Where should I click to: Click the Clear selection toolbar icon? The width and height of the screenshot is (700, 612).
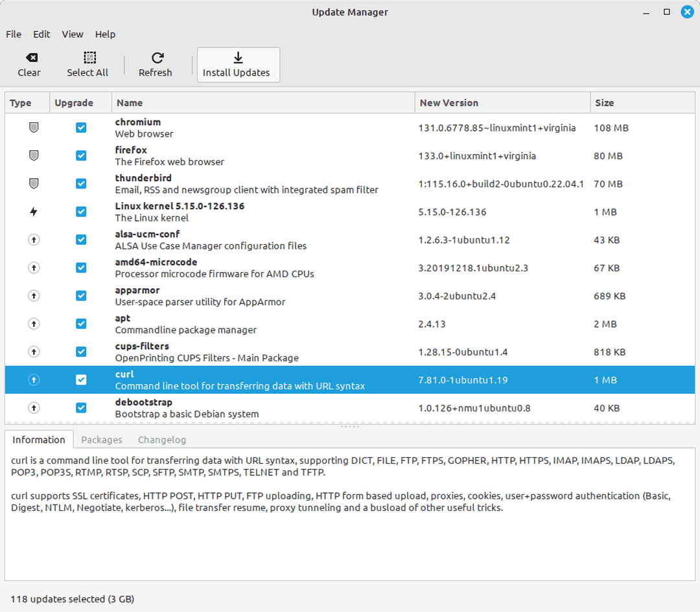tap(29, 58)
